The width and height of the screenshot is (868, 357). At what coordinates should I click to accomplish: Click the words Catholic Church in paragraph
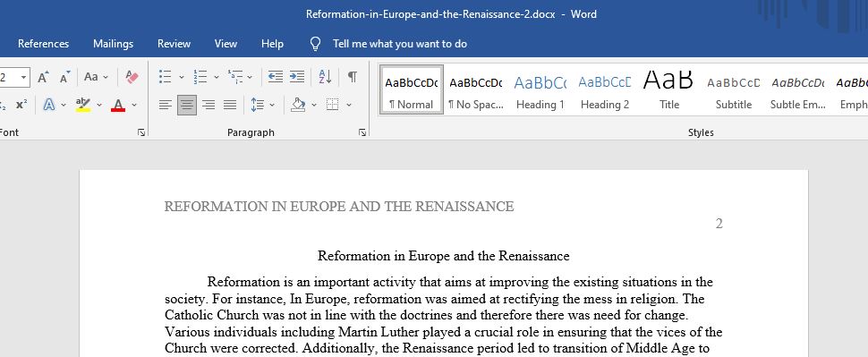(212, 316)
